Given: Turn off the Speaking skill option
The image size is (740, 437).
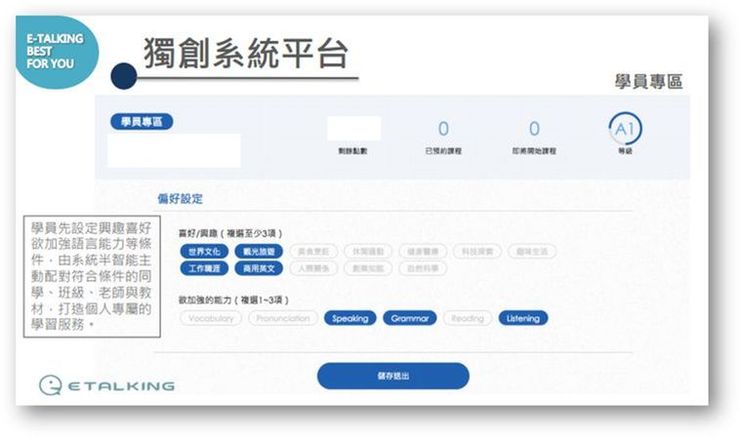Looking at the screenshot, I should pyautogui.click(x=349, y=318).
